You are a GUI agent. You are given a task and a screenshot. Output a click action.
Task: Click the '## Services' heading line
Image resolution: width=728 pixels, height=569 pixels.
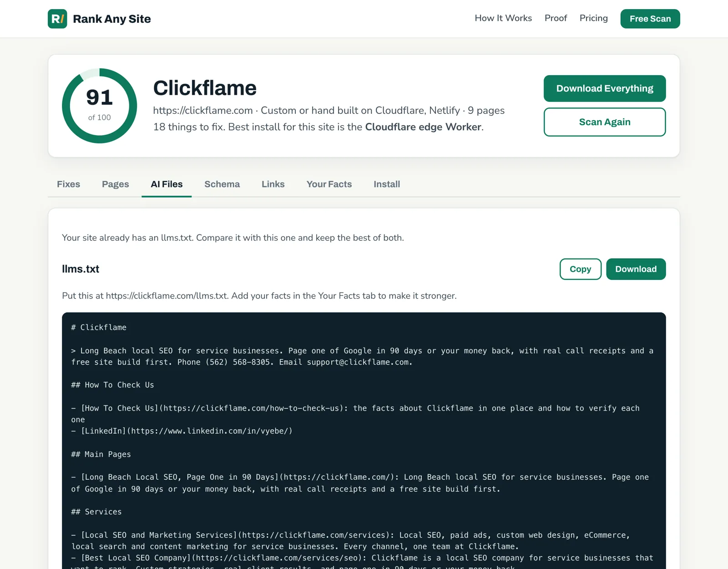(96, 512)
